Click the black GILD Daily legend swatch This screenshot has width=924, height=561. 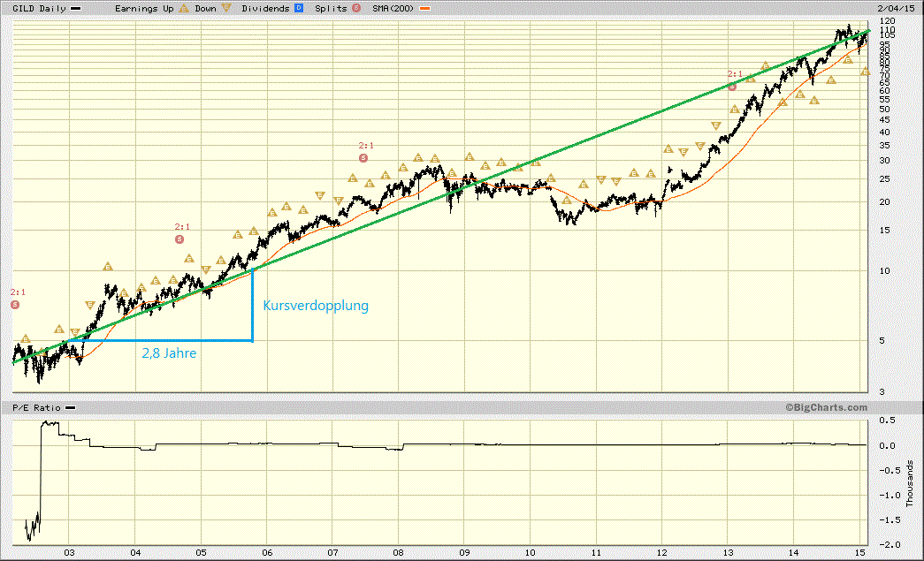point(75,9)
